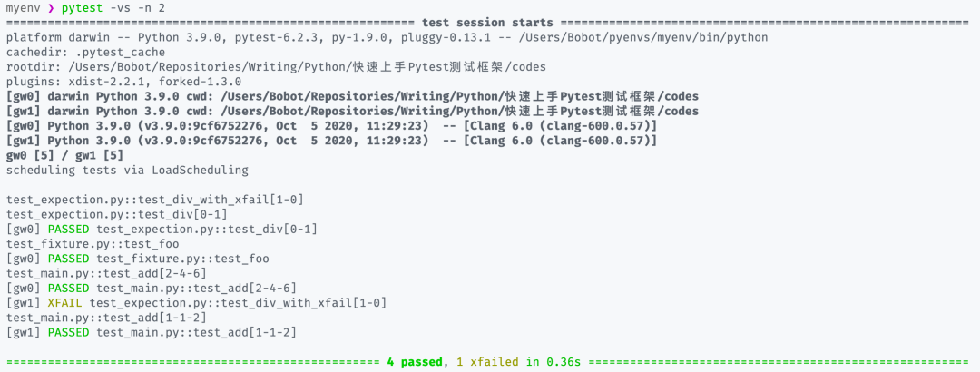Viewport: 980px width, 372px height.
Task: Click the prompt arrow symbol after myenv
Action: click(x=51, y=8)
